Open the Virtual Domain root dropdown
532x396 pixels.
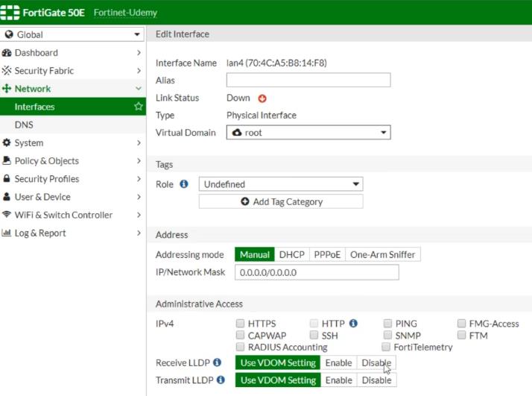pos(308,133)
